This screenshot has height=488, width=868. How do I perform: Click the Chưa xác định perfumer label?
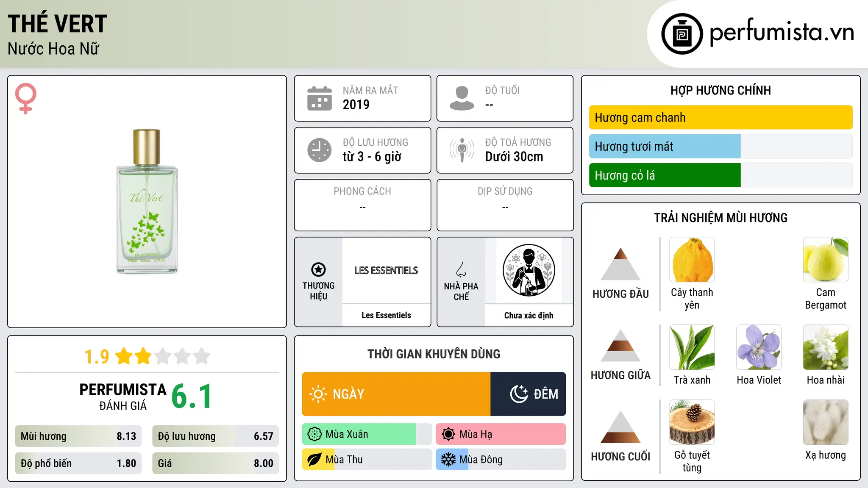(529, 315)
